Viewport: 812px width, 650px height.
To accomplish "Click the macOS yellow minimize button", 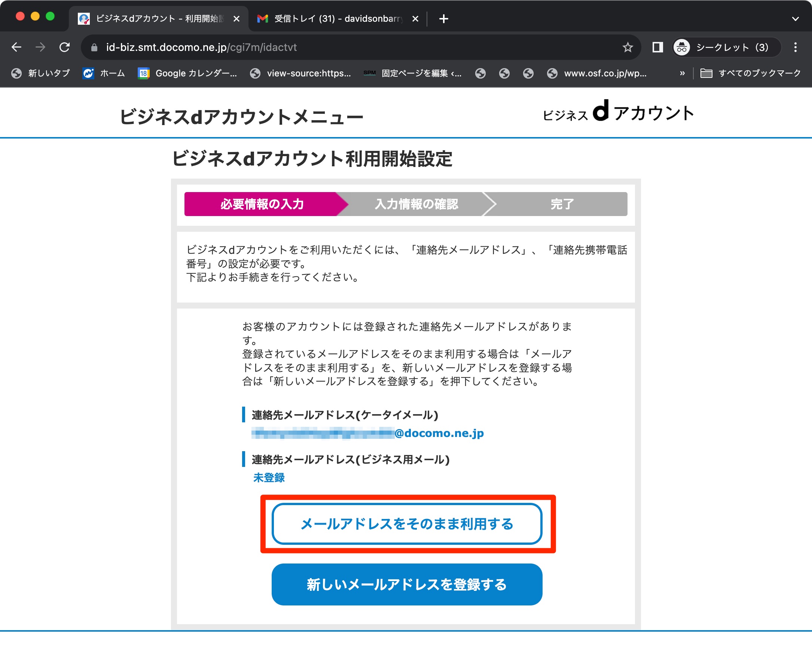I will tap(35, 16).
